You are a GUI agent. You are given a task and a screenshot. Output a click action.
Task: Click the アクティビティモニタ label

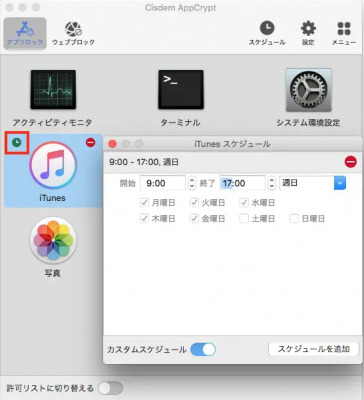[x=52, y=123]
